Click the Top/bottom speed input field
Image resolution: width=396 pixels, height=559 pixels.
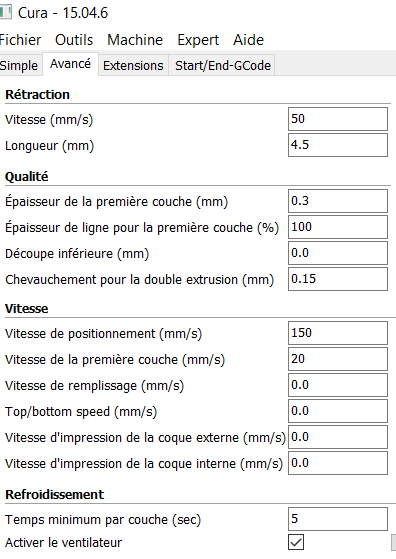click(338, 411)
